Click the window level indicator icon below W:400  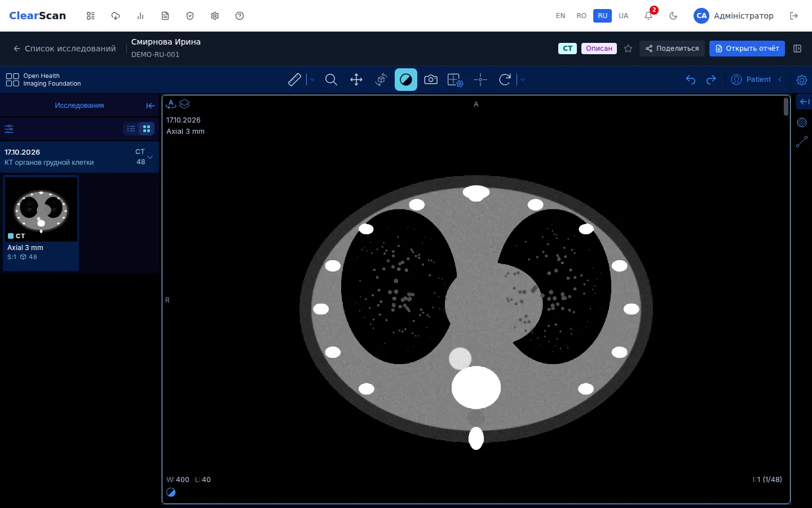(171, 493)
